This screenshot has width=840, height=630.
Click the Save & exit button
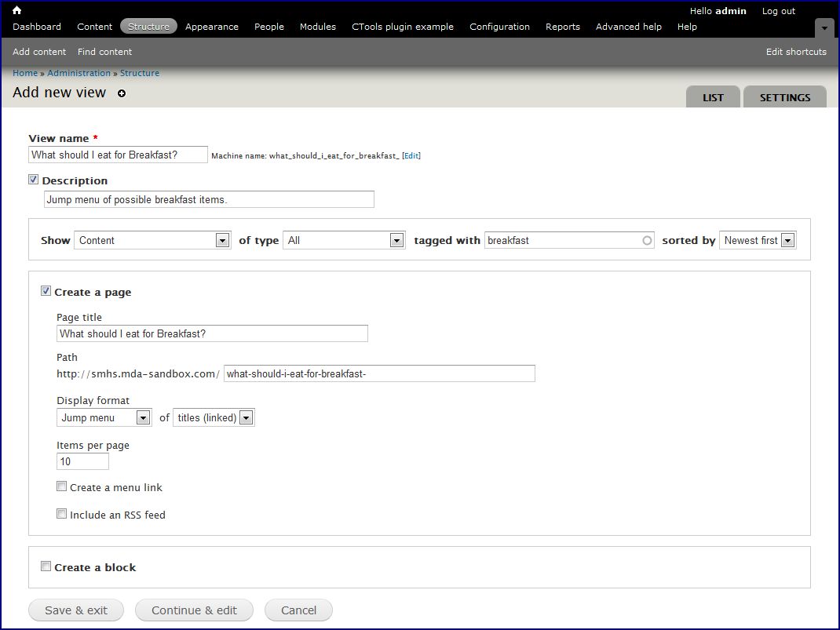[x=76, y=610]
